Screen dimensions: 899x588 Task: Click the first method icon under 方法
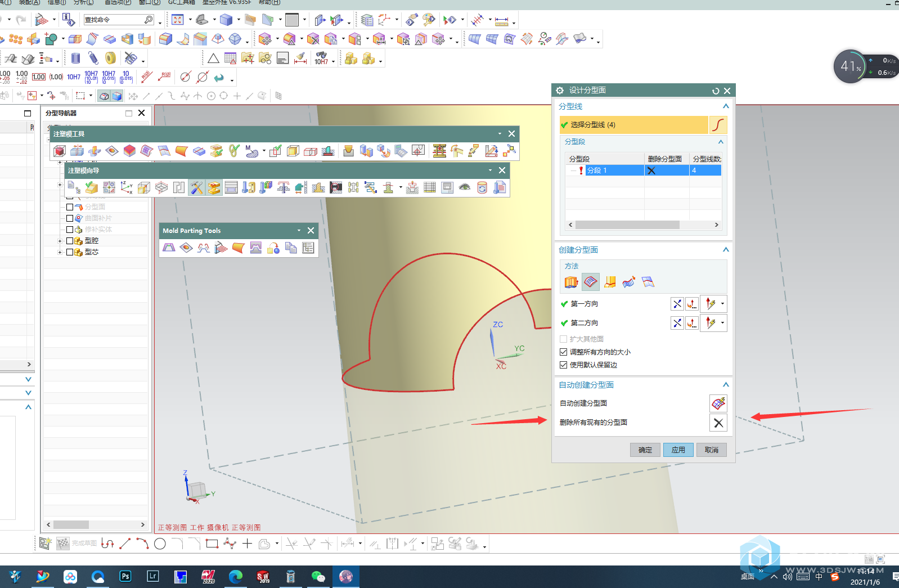pyautogui.click(x=571, y=282)
